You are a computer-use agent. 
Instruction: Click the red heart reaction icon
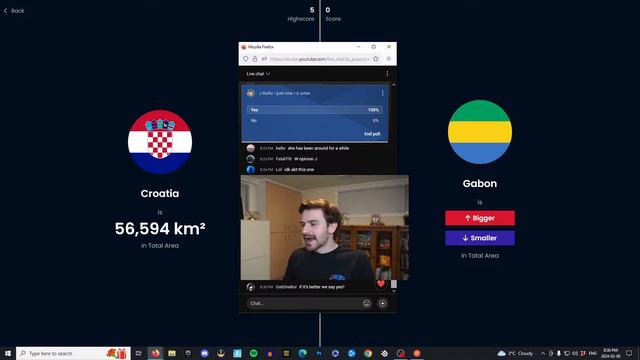[381, 284]
